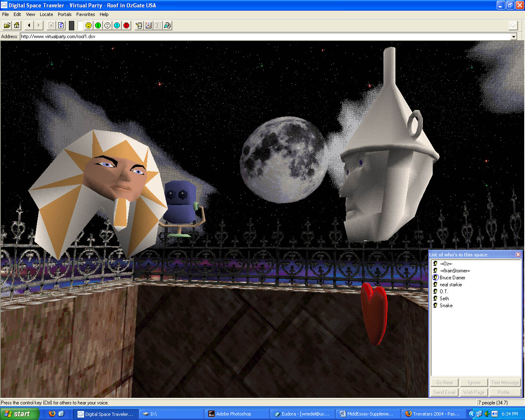Open the Windows start button
Image resolution: width=525 pixels, height=420 pixels.
click(x=19, y=414)
